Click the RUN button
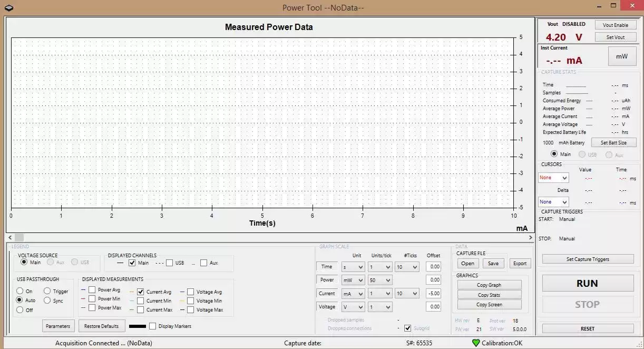Viewport: 644px width, 349px height. (587, 283)
